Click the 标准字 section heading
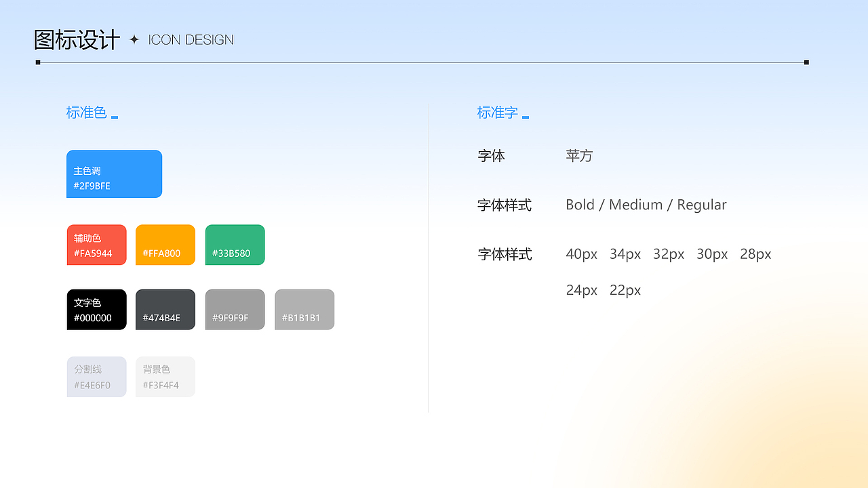The width and height of the screenshot is (868, 488). [x=498, y=113]
